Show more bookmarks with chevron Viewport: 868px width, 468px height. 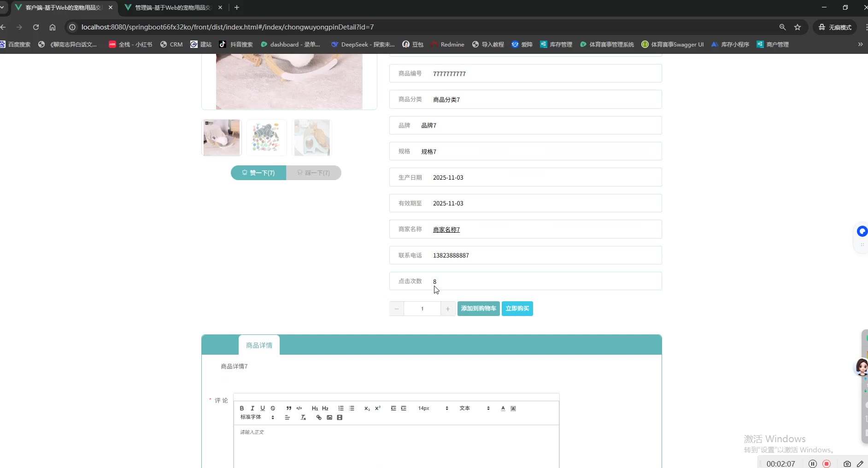860,44
